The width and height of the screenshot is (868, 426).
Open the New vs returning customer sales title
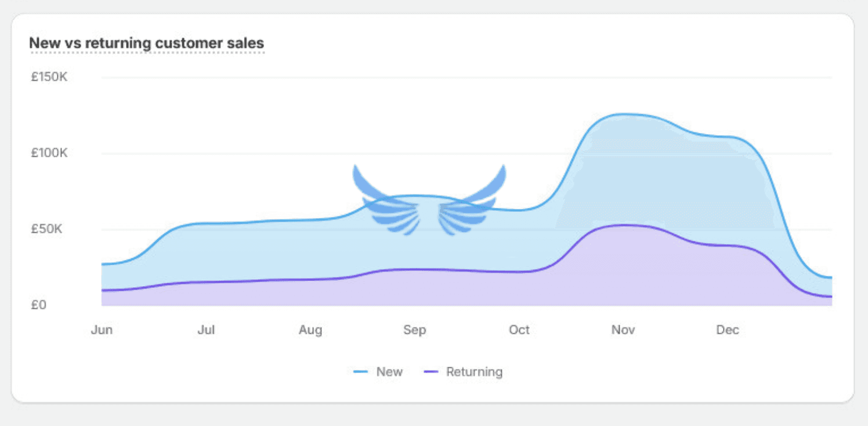[146, 43]
